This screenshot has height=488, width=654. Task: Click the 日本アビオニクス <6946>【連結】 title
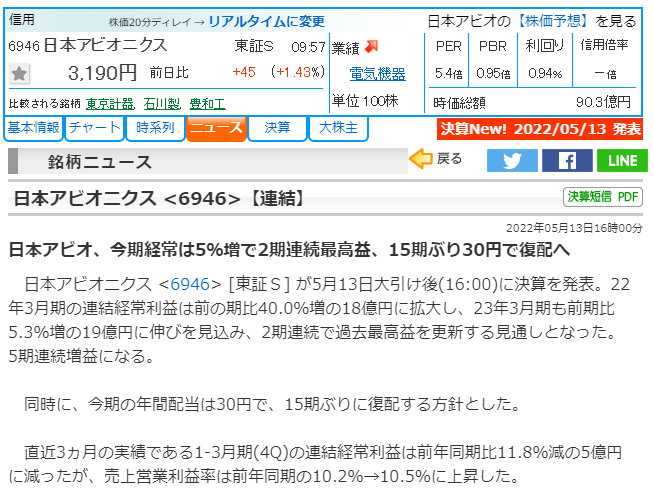pos(159,199)
